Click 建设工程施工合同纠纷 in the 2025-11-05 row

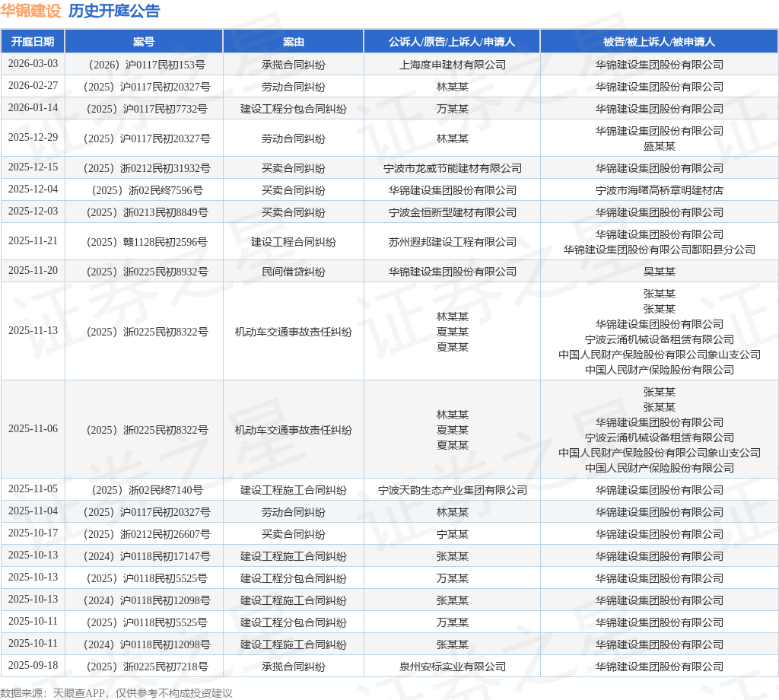coord(293,490)
